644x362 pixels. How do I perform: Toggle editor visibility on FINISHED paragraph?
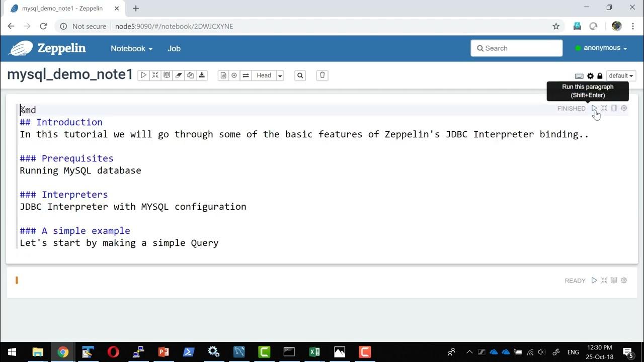coord(604,108)
